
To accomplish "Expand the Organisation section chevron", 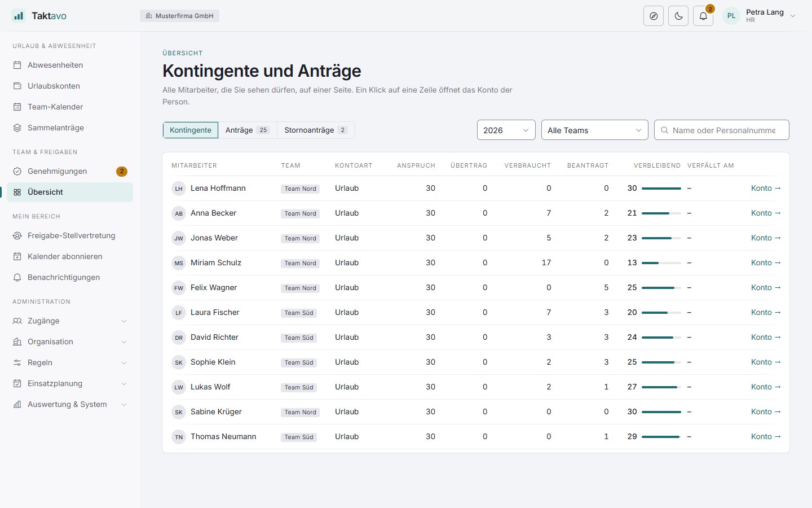I will tap(124, 342).
